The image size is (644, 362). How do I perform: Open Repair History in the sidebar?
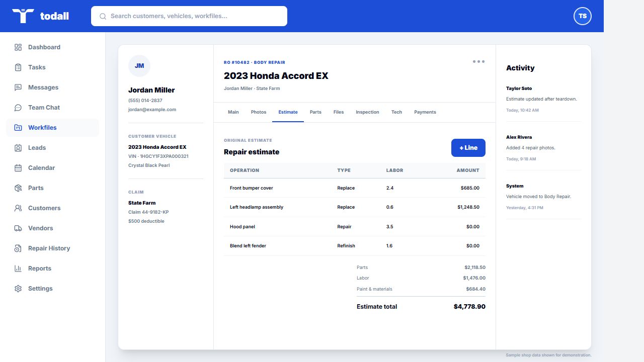click(52, 248)
